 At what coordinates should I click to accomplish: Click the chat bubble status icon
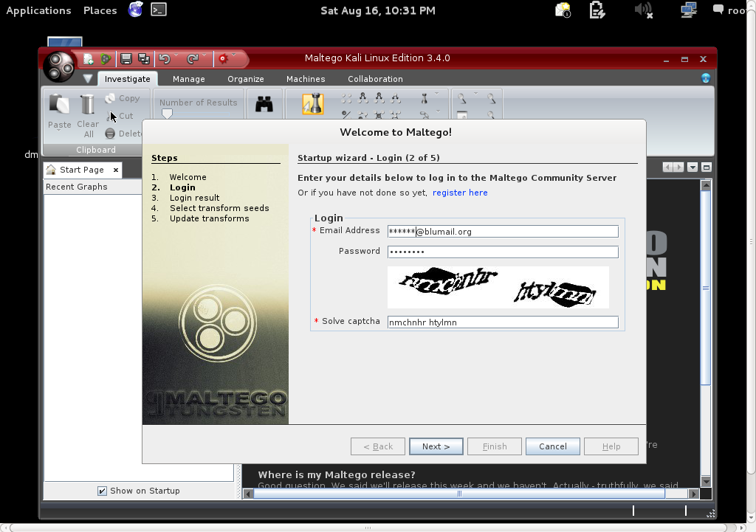tap(718, 9)
